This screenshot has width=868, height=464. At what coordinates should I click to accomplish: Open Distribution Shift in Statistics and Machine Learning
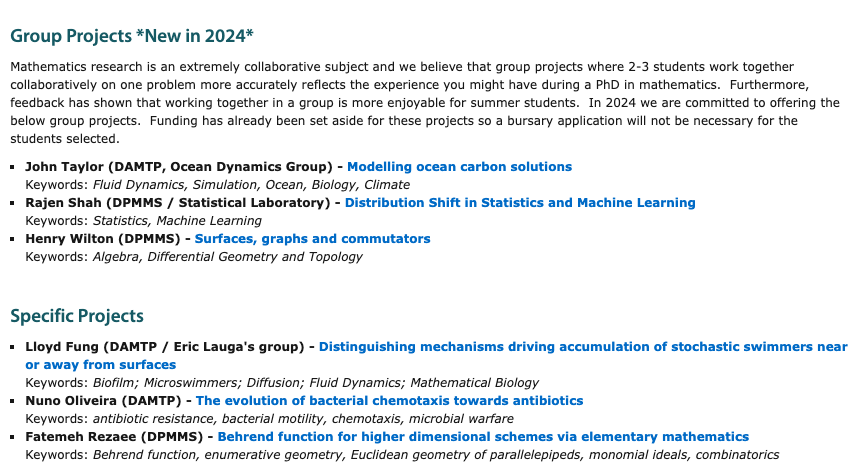(520, 203)
